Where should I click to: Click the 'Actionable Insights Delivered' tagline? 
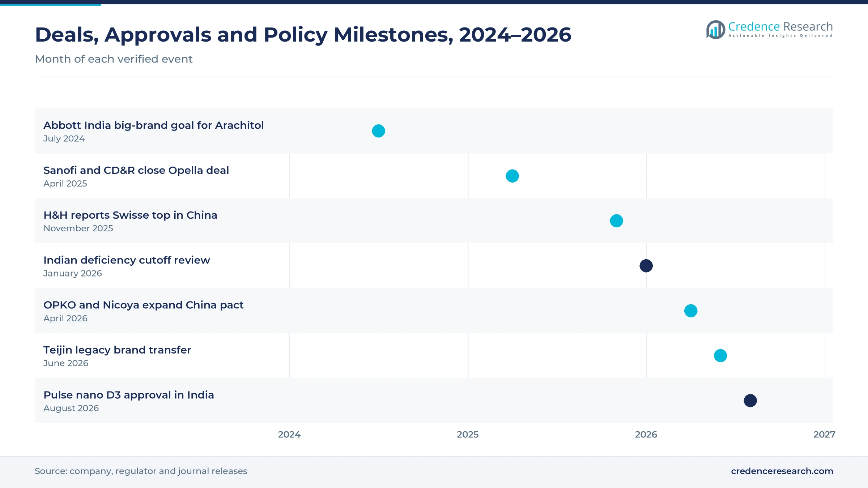tap(780, 36)
